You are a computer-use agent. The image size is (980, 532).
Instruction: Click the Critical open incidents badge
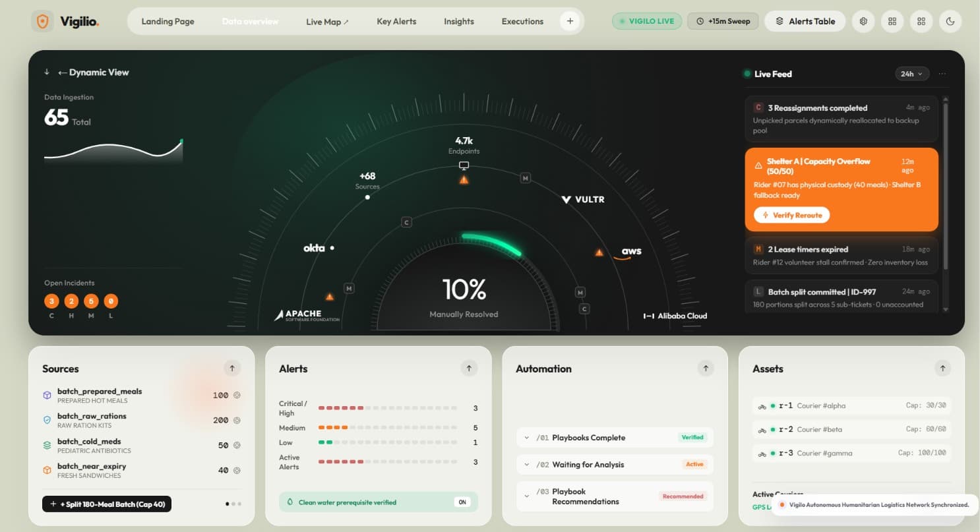point(51,301)
